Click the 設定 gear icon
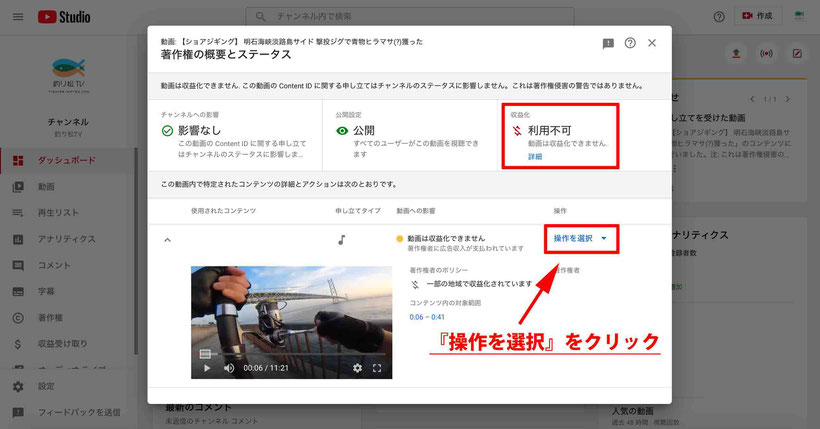 pos(18,387)
